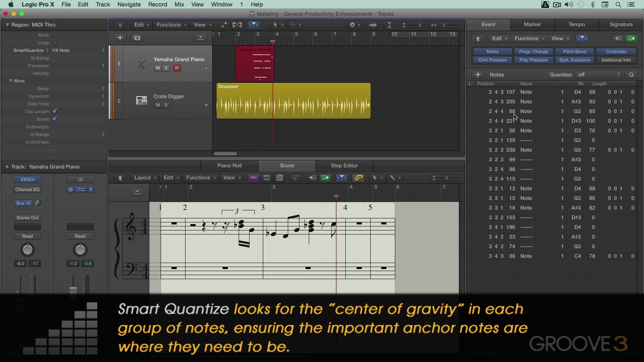The width and height of the screenshot is (644, 362).
Task: Select wrapped view in Score editor toolbar
Action: [x=266, y=178]
